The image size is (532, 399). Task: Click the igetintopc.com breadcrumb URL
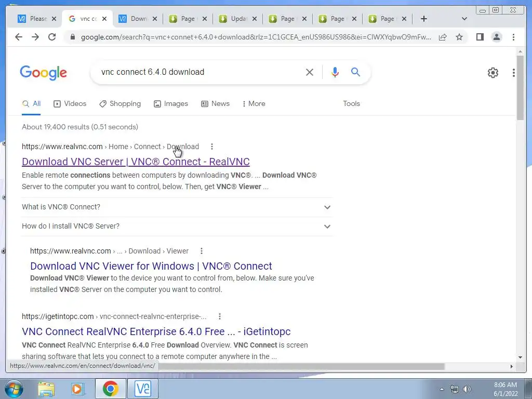(x=114, y=316)
